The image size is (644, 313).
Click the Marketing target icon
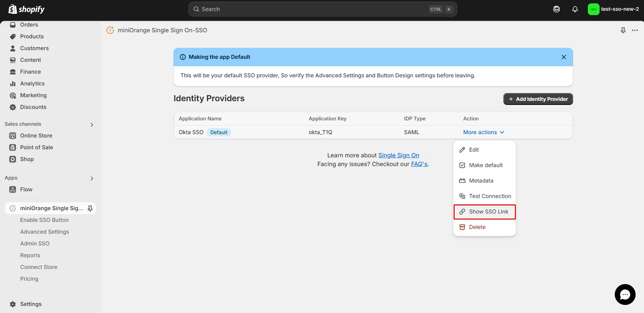13,95
